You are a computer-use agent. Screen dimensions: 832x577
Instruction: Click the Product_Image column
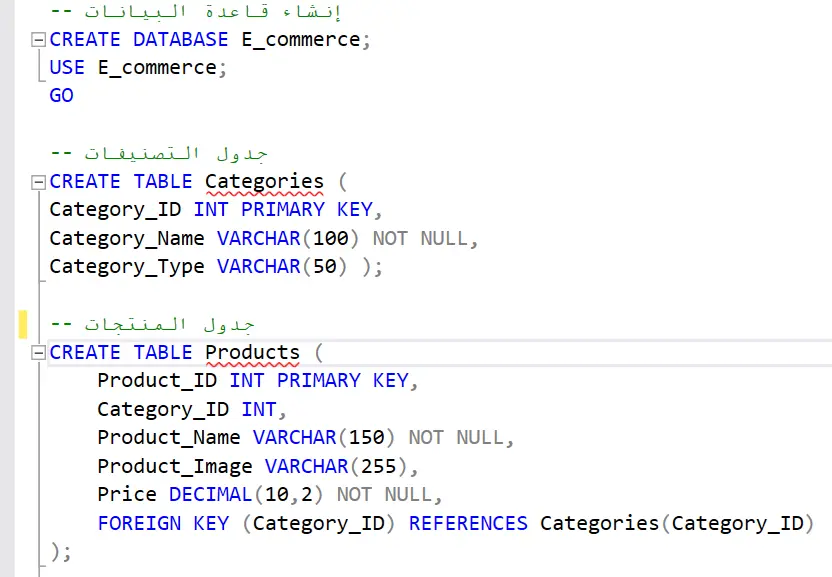coord(175,467)
